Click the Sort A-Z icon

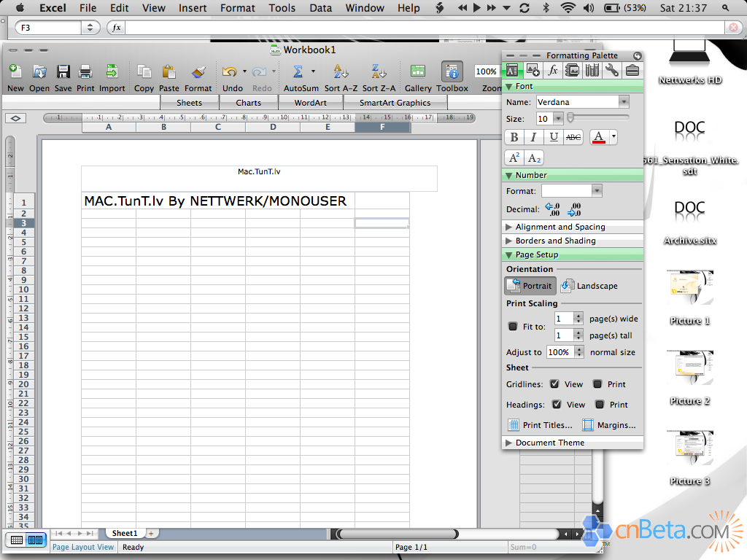point(341,71)
